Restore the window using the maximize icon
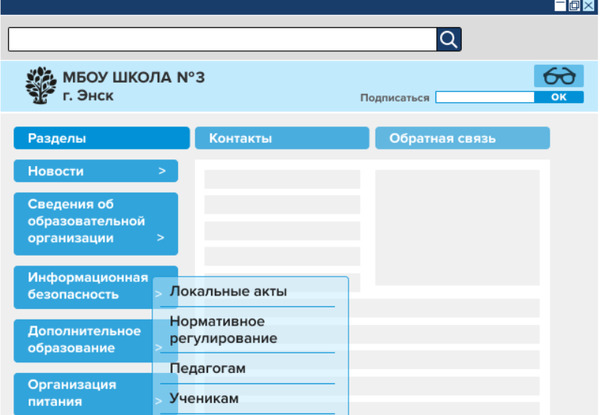This screenshot has height=415, width=600. (x=574, y=6)
